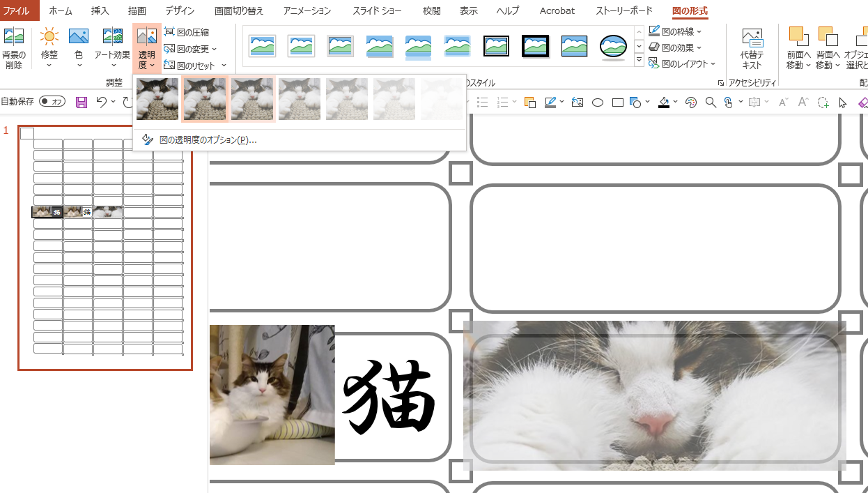Click the pen outline color icon
Viewport: 868px width, 493px height.
[x=550, y=103]
